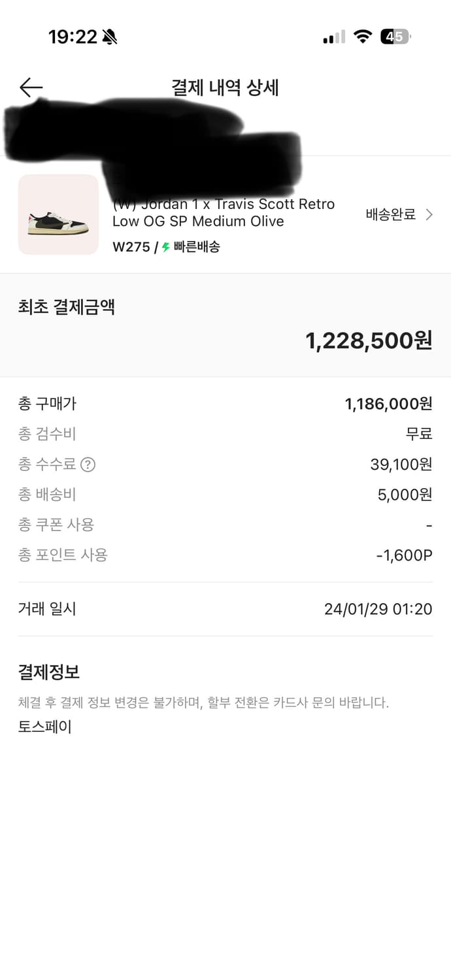Tap the 결제 내역 상세 page title

[x=225, y=88]
